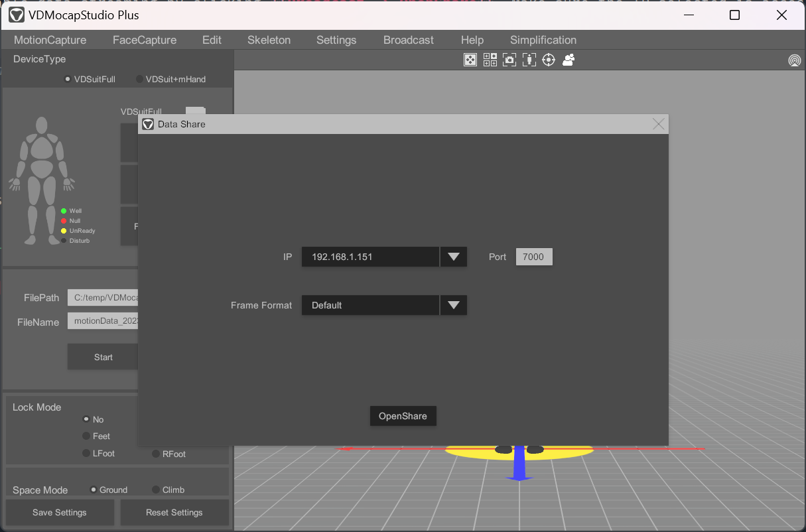
Task: Click the "DeviceType" label
Action: pyautogui.click(x=40, y=59)
